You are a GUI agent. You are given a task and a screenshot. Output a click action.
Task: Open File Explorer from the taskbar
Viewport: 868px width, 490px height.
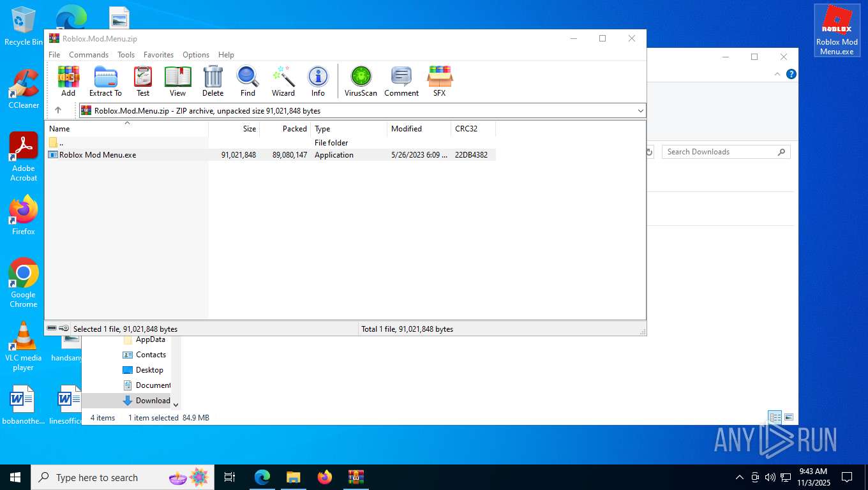click(293, 477)
